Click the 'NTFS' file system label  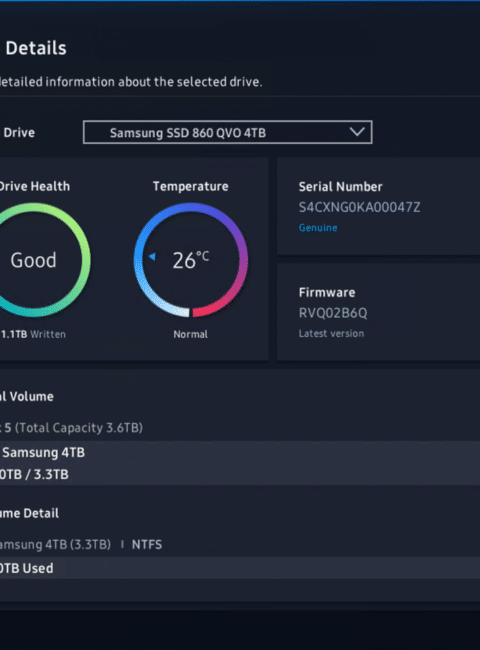(147, 544)
